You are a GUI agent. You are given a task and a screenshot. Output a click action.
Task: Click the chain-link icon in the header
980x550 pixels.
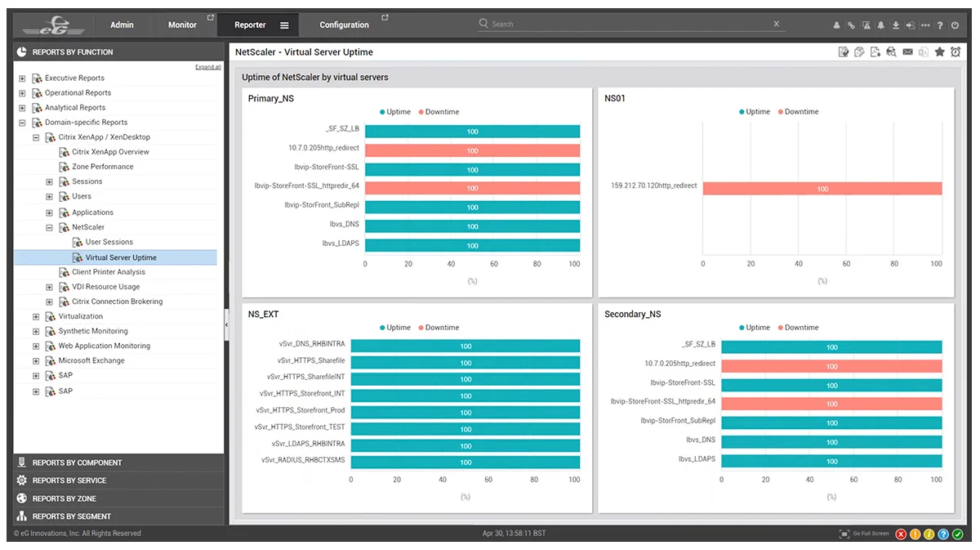coord(851,25)
